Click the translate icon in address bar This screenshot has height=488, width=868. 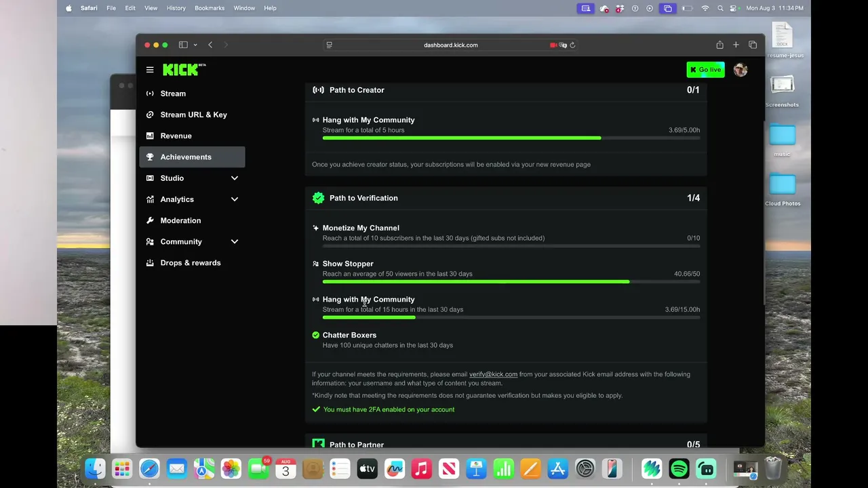point(563,45)
